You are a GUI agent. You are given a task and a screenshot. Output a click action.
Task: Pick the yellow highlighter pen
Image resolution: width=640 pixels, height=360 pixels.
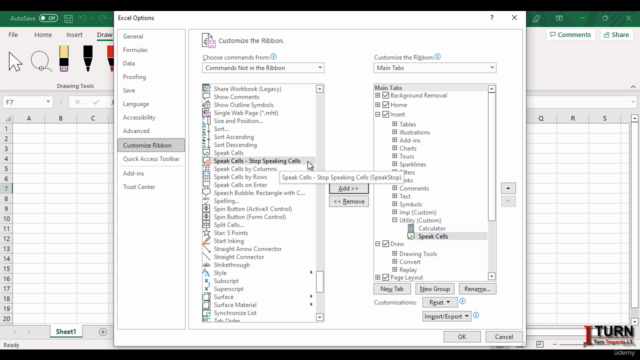click(x=64, y=58)
